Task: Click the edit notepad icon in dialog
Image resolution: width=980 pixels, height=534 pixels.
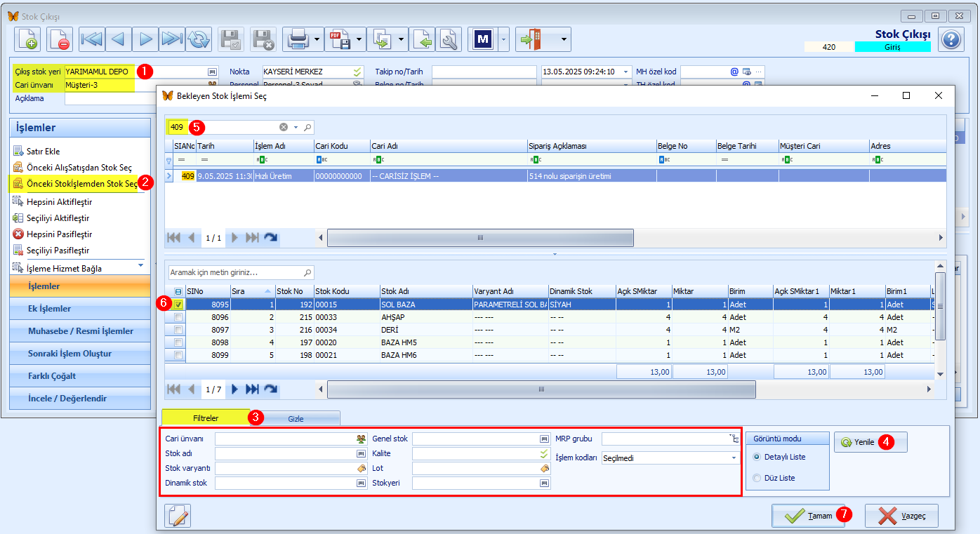Action: pos(178,516)
